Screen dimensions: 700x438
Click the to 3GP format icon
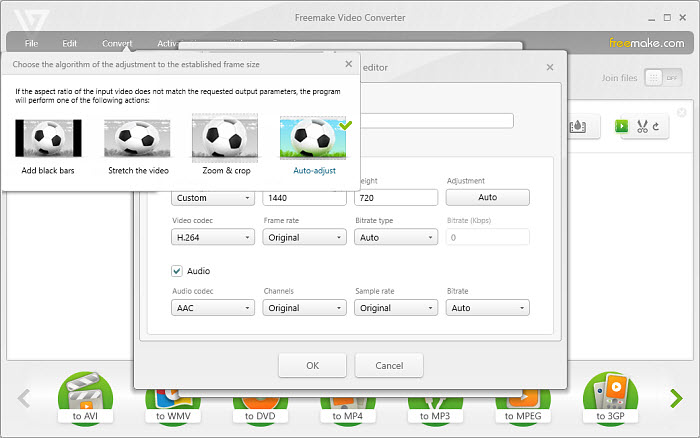pos(610,398)
